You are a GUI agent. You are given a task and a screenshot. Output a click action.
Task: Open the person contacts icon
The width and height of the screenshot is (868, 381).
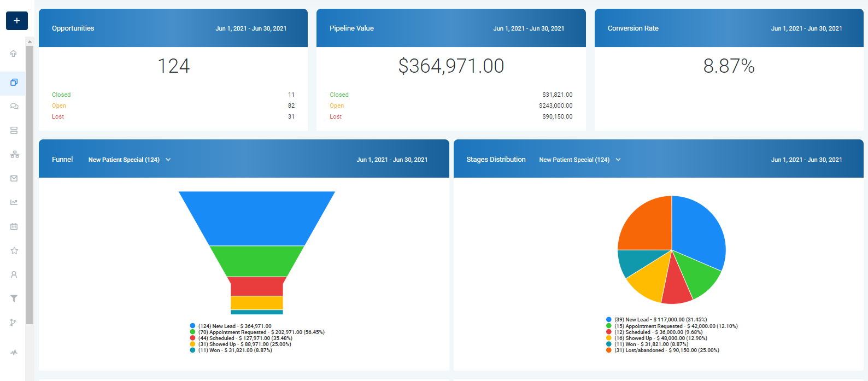pyautogui.click(x=14, y=274)
